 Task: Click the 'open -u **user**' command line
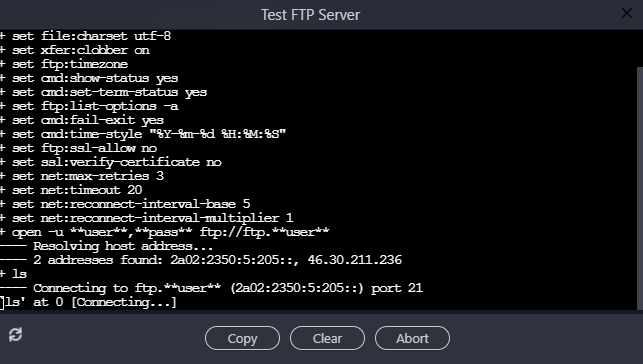[x=164, y=232]
